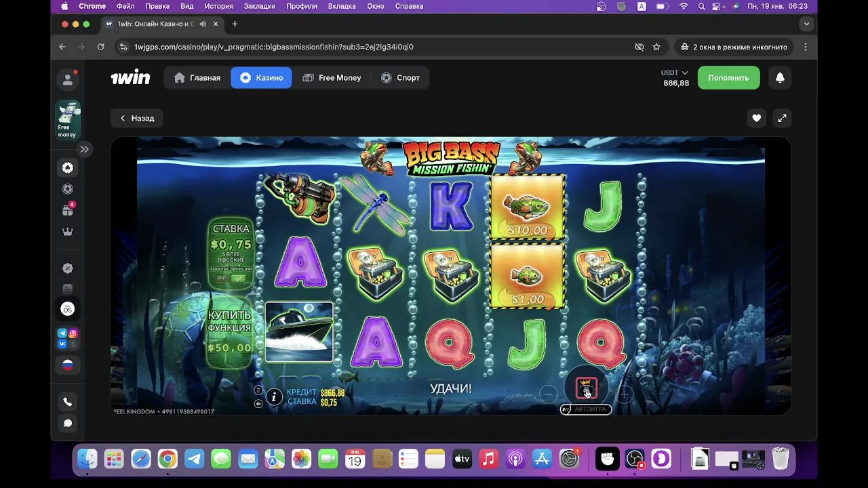
Task: Toggle the СТАВКА ante bet switch
Action: 237,278
